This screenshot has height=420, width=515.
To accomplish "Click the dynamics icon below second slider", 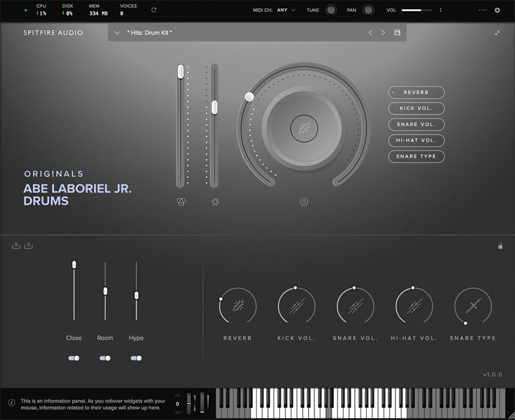I will (x=215, y=202).
